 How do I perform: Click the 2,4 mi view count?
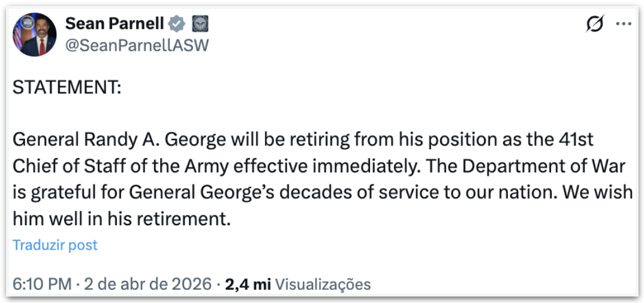(x=248, y=284)
